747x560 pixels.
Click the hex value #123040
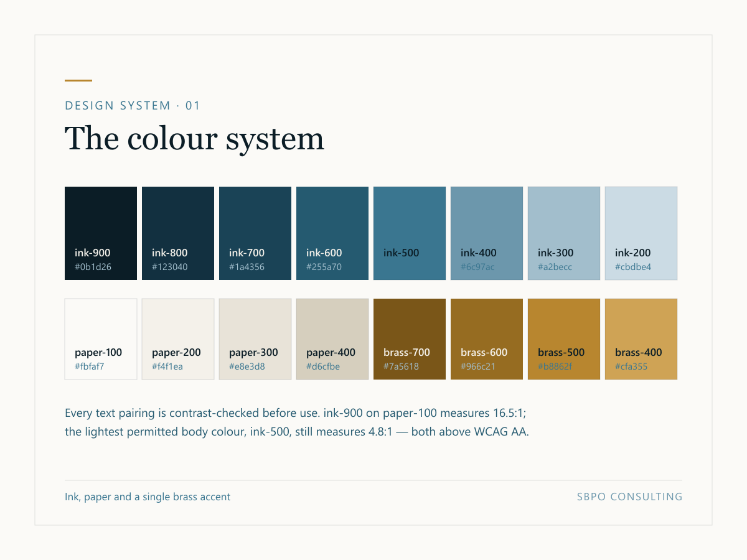coord(170,267)
